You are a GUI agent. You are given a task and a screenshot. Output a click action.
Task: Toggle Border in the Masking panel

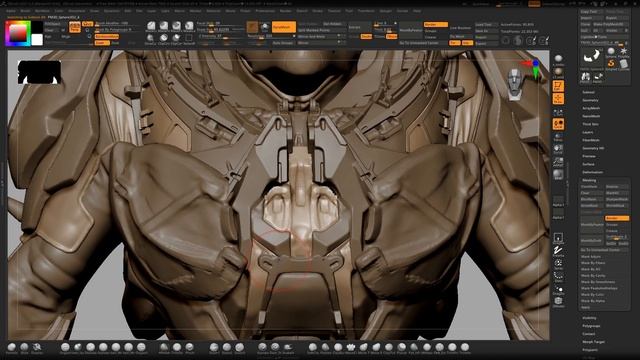pos(617,218)
